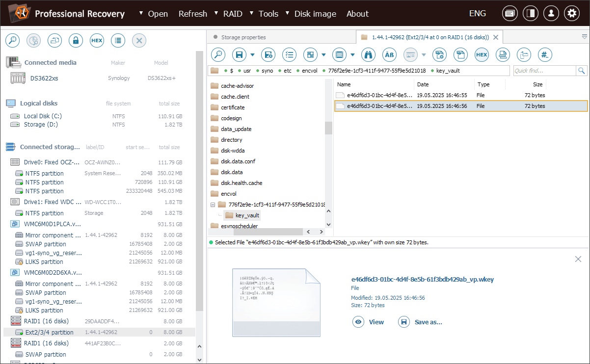
Task: Click the panel layout icon in title bar
Action: (530, 14)
